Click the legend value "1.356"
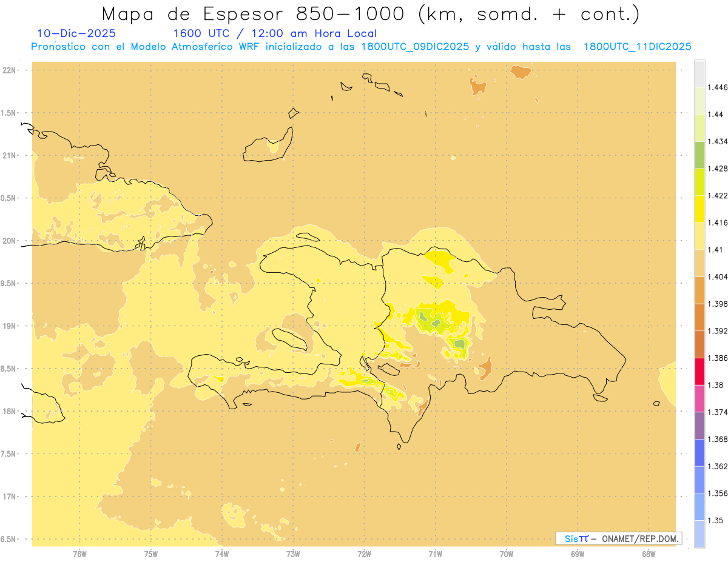The width and height of the screenshot is (728, 562). pos(719,493)
